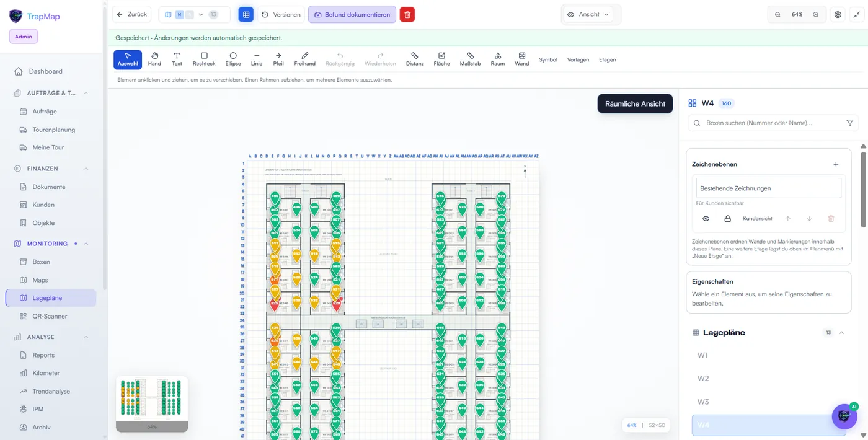Open the AI assistant bubble

844,416
